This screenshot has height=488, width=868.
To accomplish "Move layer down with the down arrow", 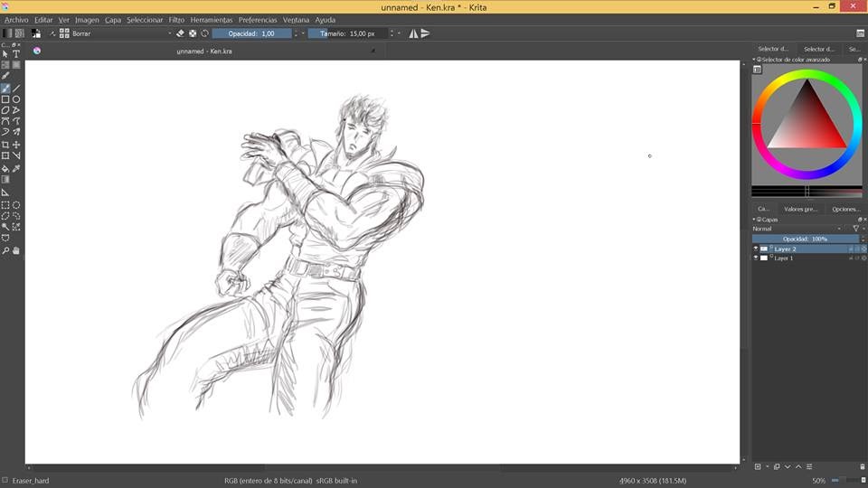I will (x=788, y=466).
